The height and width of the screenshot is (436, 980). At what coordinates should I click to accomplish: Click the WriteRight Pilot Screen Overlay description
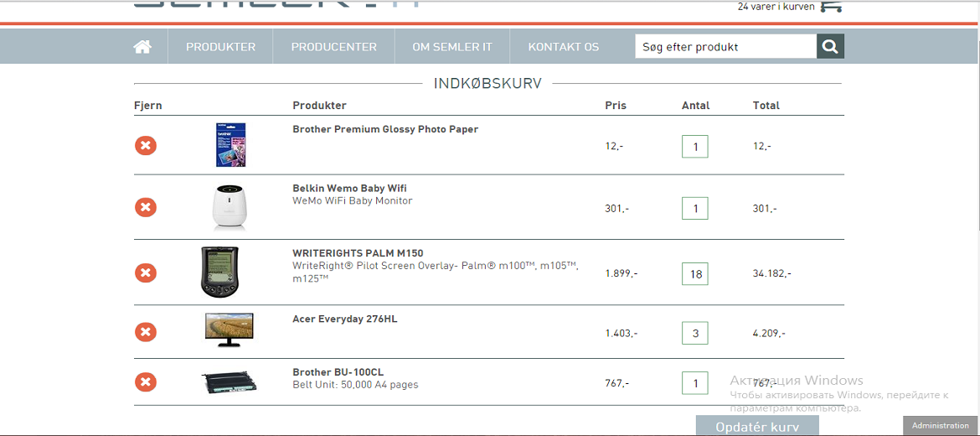tap(436, 272)
